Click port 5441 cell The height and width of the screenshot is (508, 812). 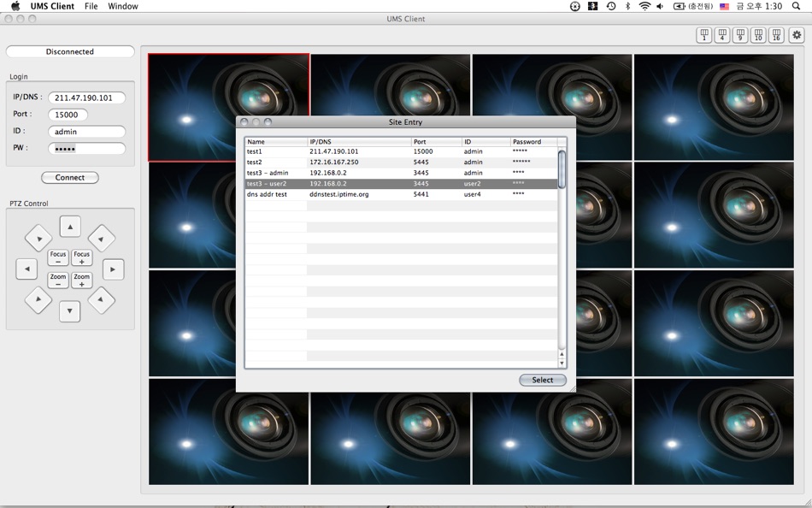421,194
